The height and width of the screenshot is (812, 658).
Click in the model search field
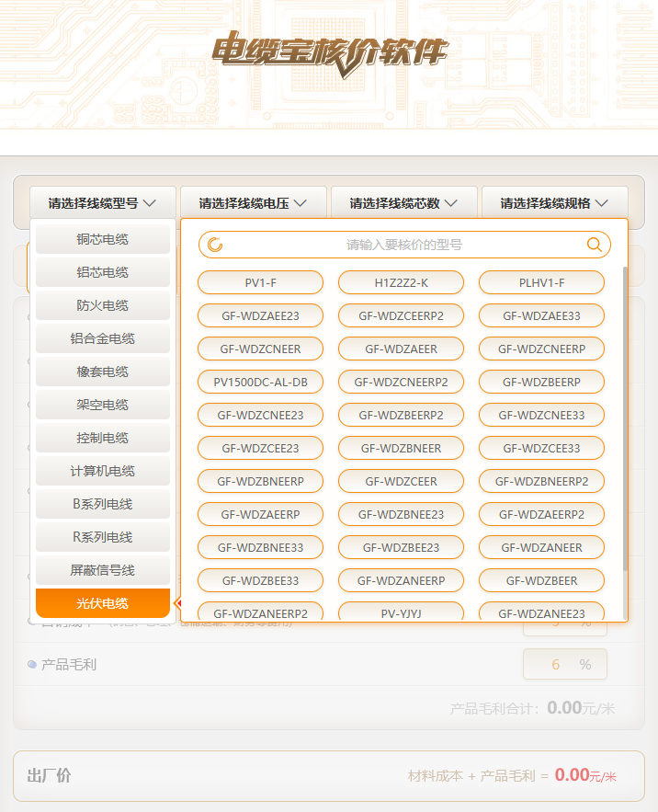404,245
